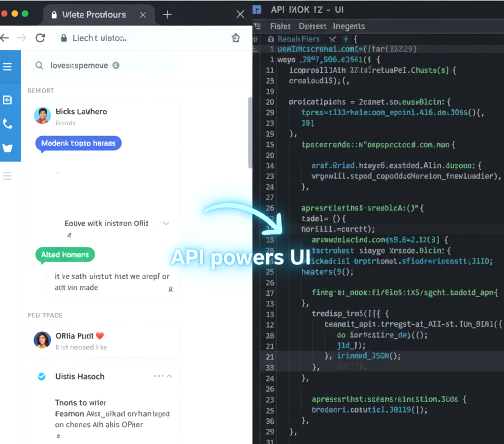The height and width of the screenshot is (444, 504).
Task: Toggle the blue checkmark beside Uistis Hasoch
Action: (x=42, y=377)
